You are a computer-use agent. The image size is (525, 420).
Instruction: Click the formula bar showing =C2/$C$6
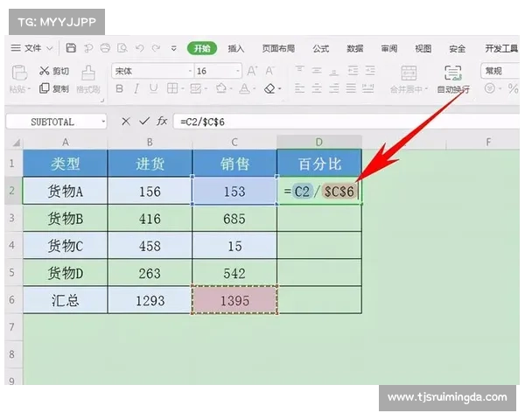click(346, 122)
